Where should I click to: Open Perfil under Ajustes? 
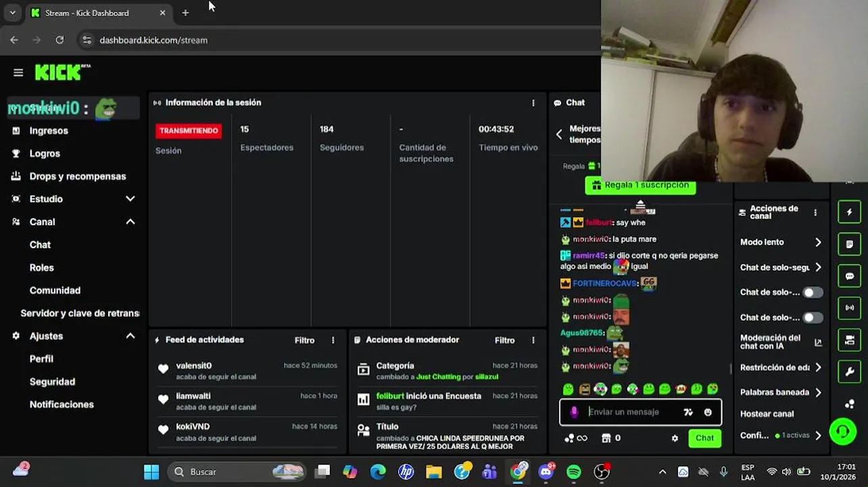[41, 359]
